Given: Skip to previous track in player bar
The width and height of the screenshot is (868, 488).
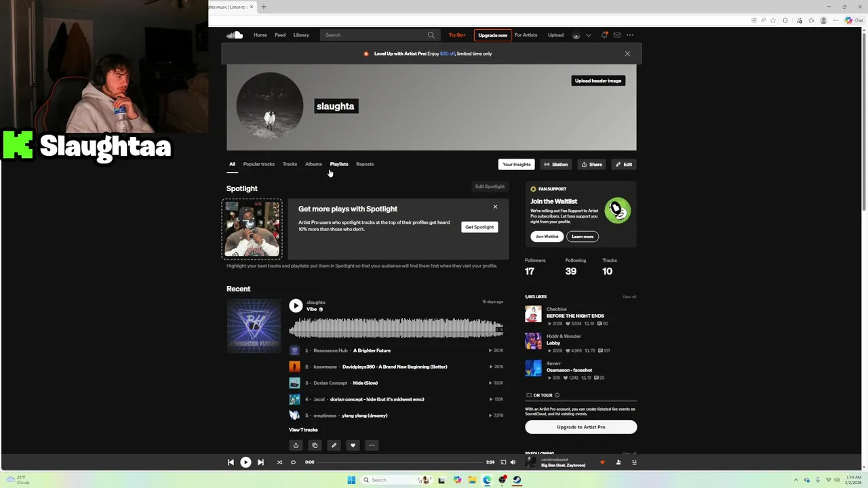Looking at the screenshot, I should (231, 462).
